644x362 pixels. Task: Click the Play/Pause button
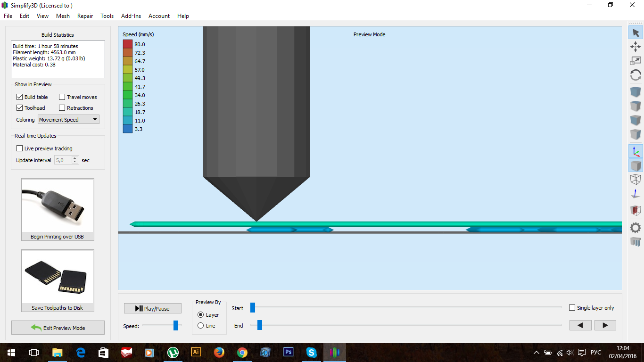153,308
